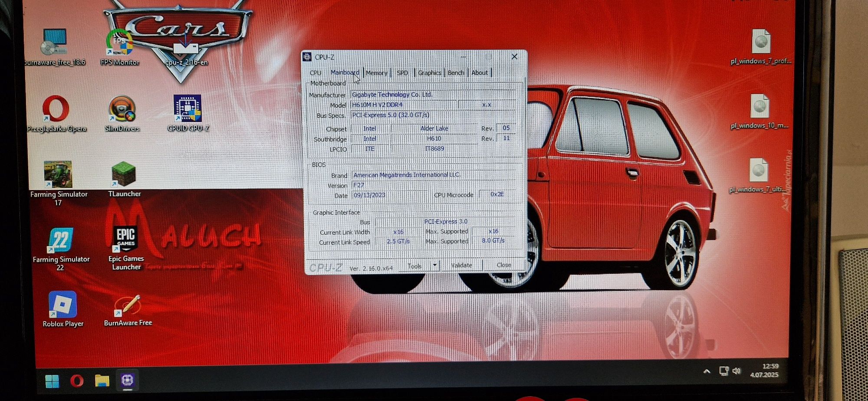Screen dimensions: 868x401
Task: Click the CPU Microcode 0x2E value
Action: (497, 194)
